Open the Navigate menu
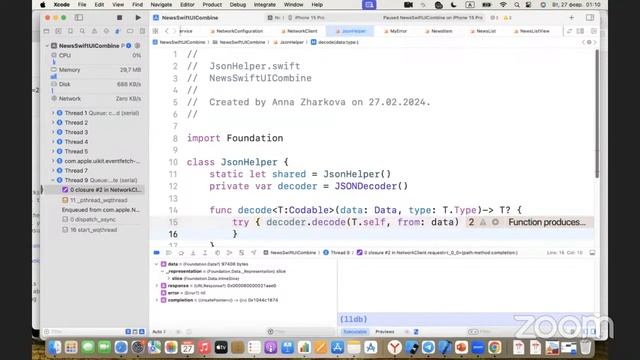The width and height of the screenshot is (640, 360). coord(161,4)
